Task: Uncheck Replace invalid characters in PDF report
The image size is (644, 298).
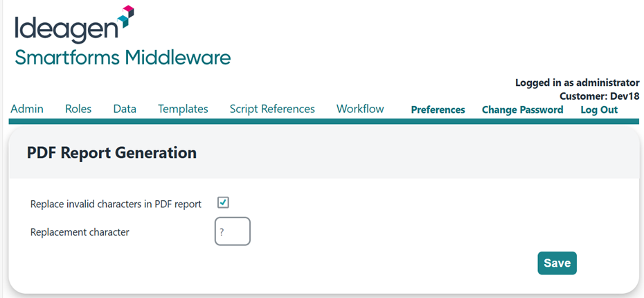Action: click(223, 202)
